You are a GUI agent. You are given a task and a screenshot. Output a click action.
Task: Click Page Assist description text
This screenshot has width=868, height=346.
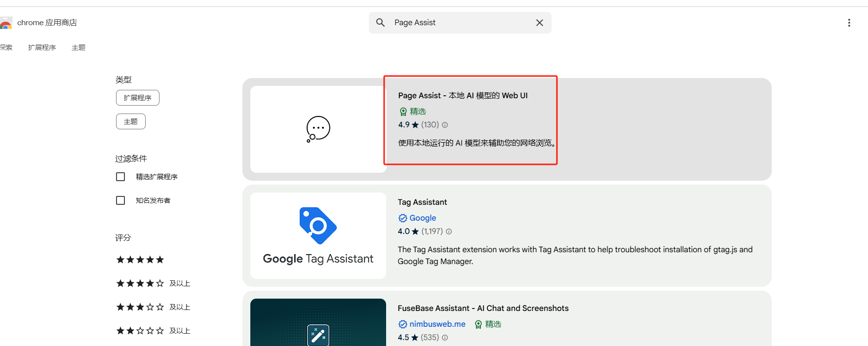pos(477,143)
